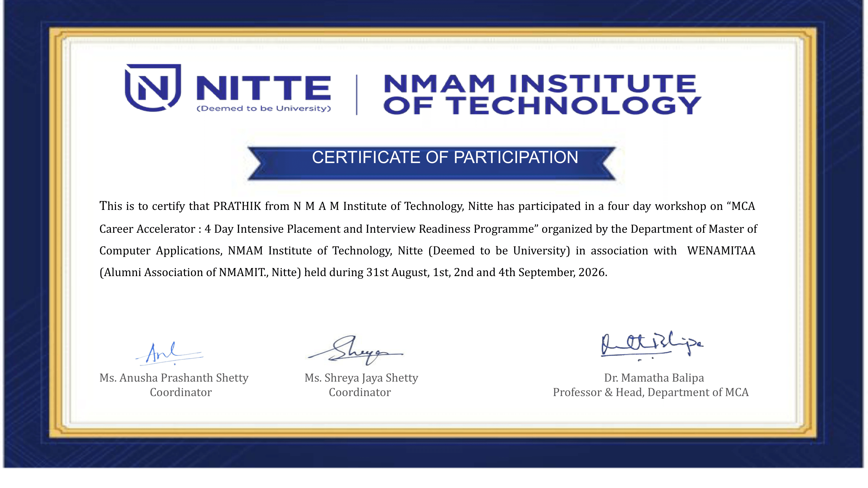868x488 pixels.
Task: Click the "NITTE" wordmark text
Action: 264,88
